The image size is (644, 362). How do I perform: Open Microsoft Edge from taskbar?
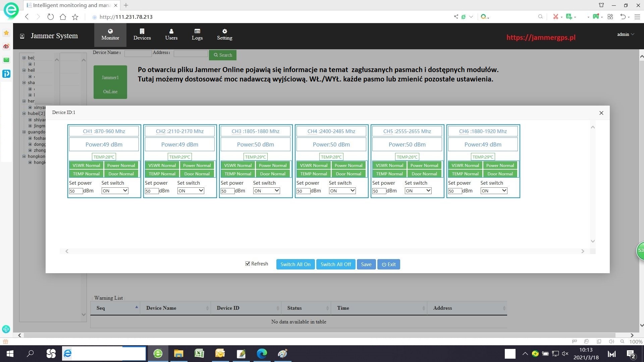coord(262,353)
